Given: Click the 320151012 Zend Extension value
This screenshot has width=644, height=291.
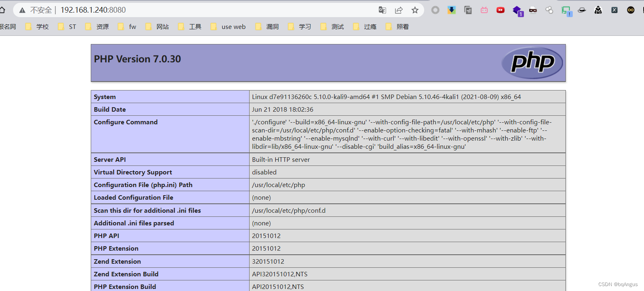Looking at the screenshot, I should 268,262.
